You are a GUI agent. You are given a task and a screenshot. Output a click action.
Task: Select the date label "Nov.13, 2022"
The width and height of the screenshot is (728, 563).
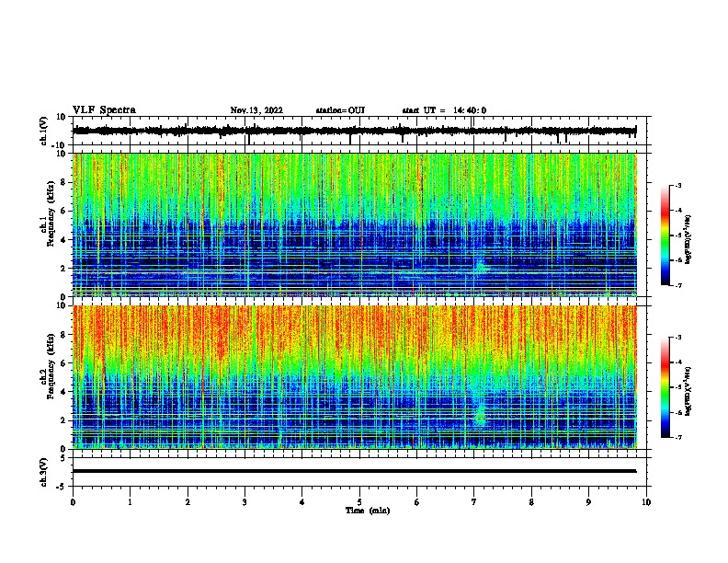coord(256,110)
